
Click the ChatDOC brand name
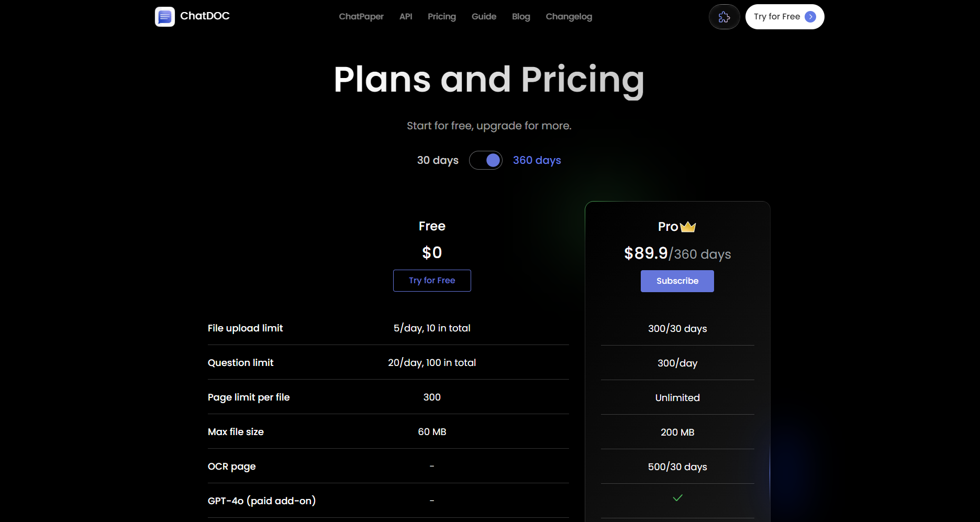205,16
